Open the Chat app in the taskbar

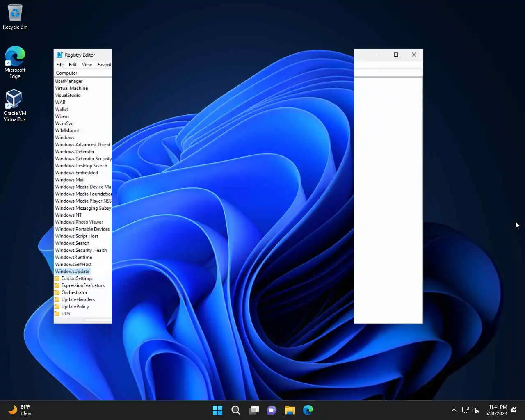[272, 410]
